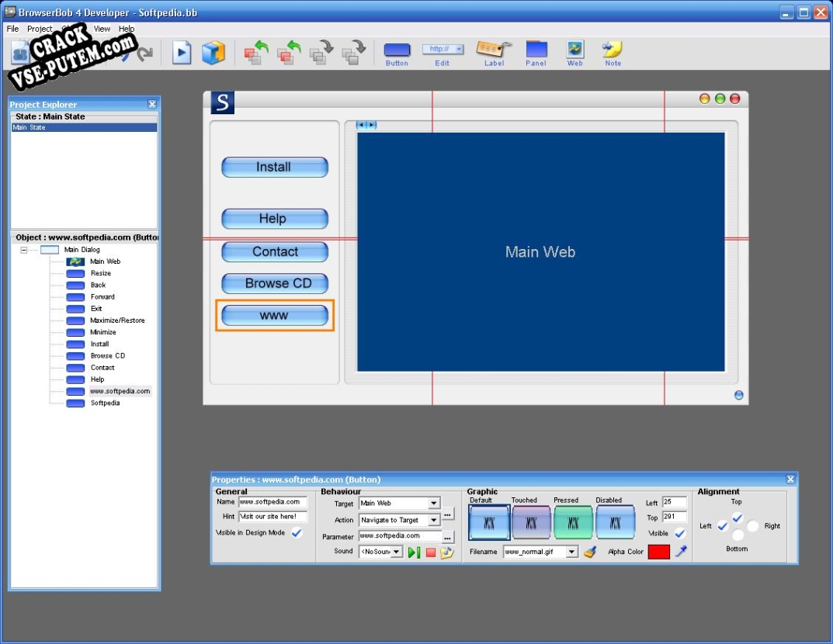Screen dimensions: 833x644
Task: Select the Touched graphic state thumbnail
Action: pos(531,522)
